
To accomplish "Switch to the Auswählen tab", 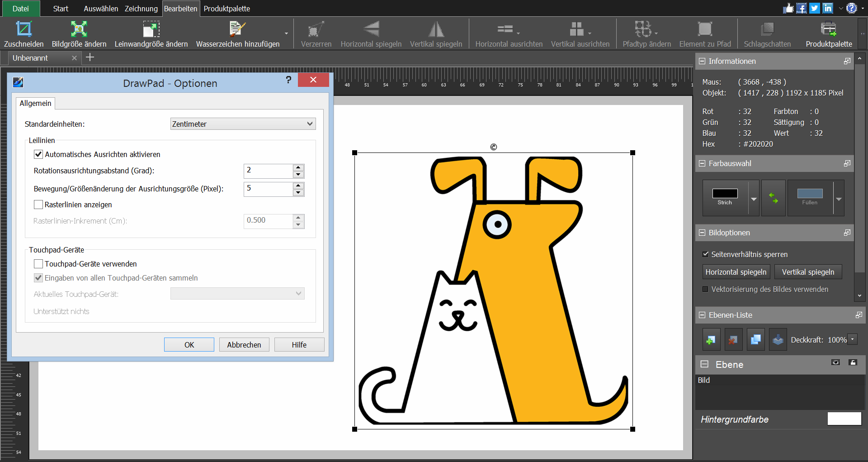I will pos(101,9).
